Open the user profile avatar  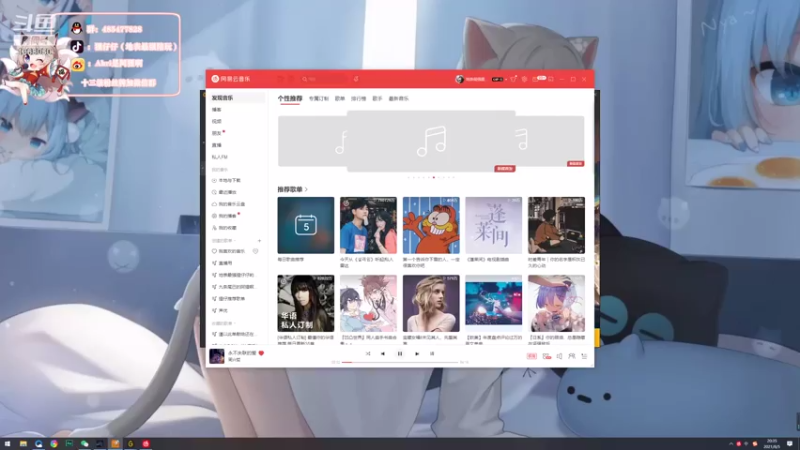tap(459, 79)
